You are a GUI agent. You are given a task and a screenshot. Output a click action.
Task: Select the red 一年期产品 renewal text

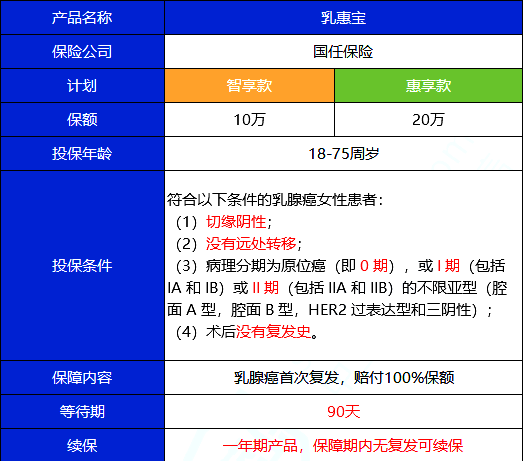click(260, 446)
